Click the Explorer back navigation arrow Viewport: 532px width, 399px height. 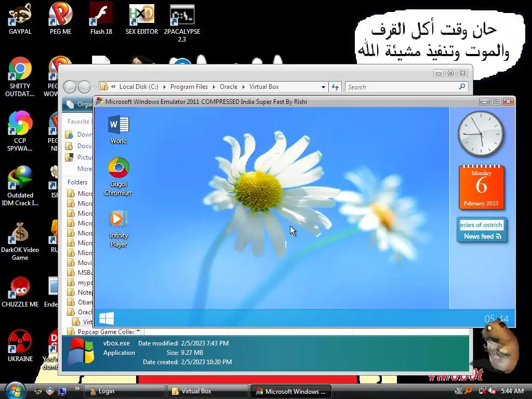(x=70, y=87)
